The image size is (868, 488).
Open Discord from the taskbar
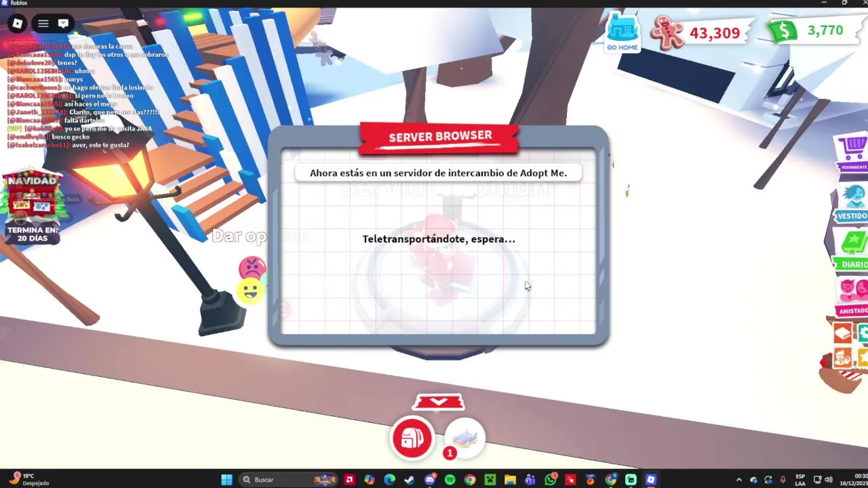(430, 480)
